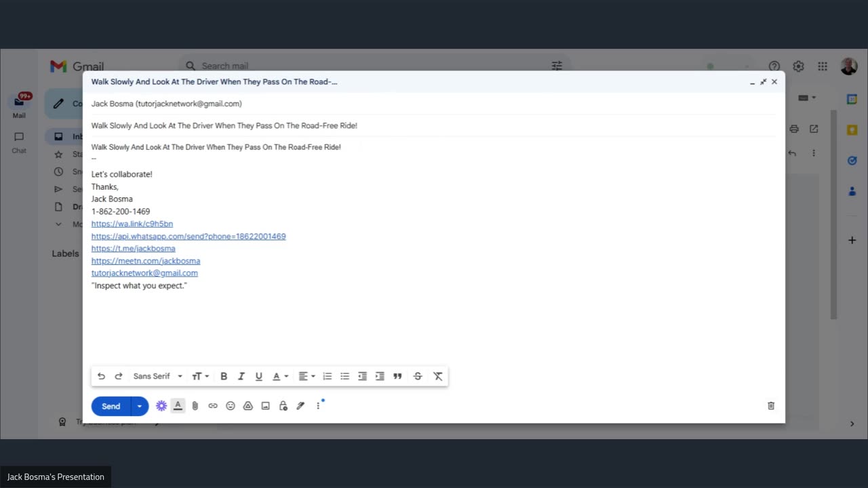The image size is (868, 488).
Task: Apply quote formatting
Action: (397, 376)
